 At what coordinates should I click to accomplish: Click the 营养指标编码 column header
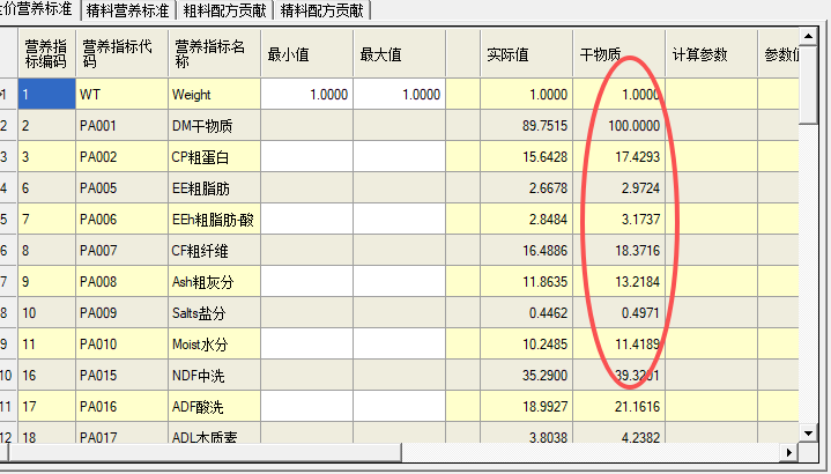pyautogui.click(x=47, y=54)
